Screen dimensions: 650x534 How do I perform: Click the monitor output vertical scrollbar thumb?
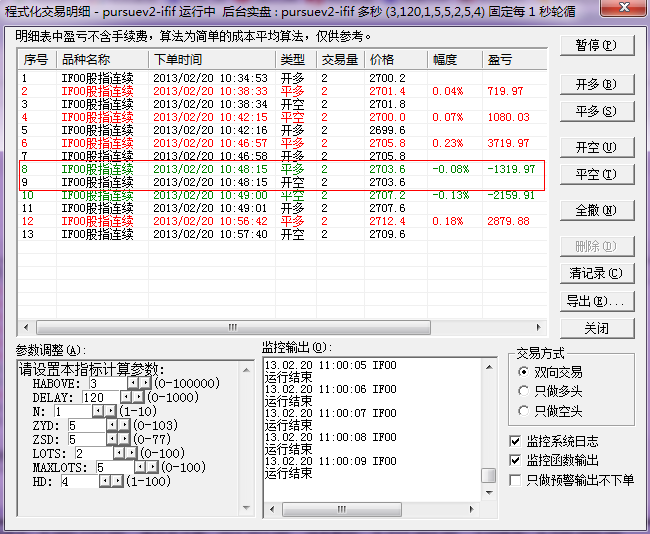(489, 476)
